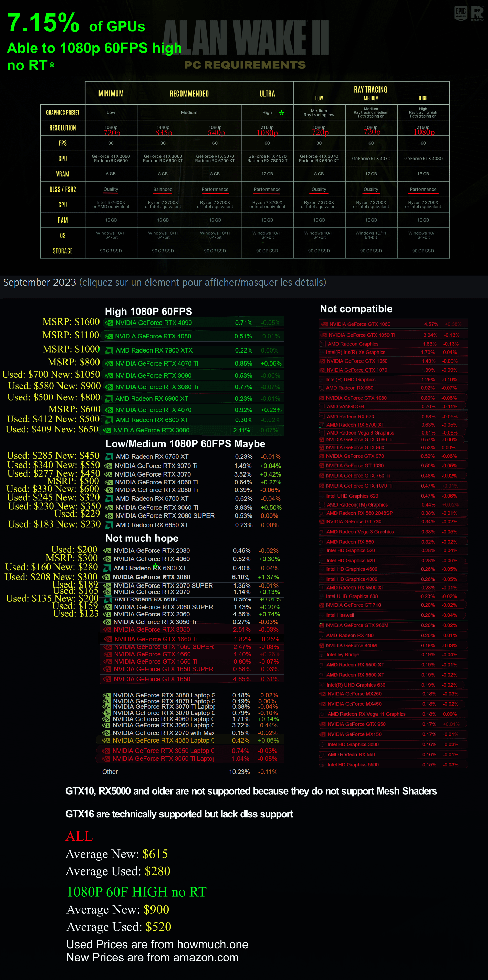
Task: Expand the Other GPUs row
Action: pos(190,772)
